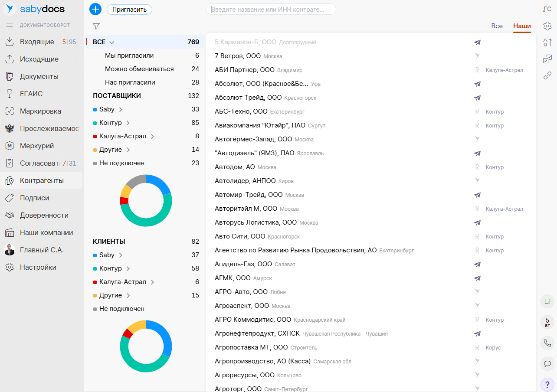Open the phone calls icon

[x=547, y=343]
